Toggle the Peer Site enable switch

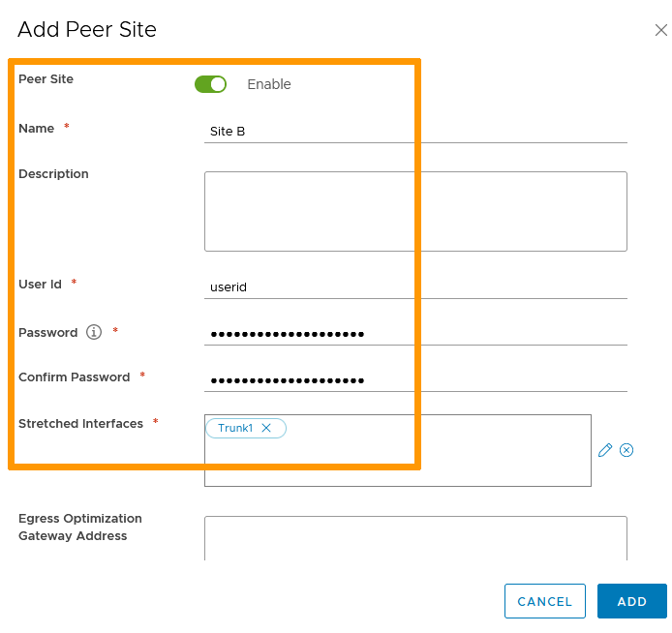pos(210,84)
